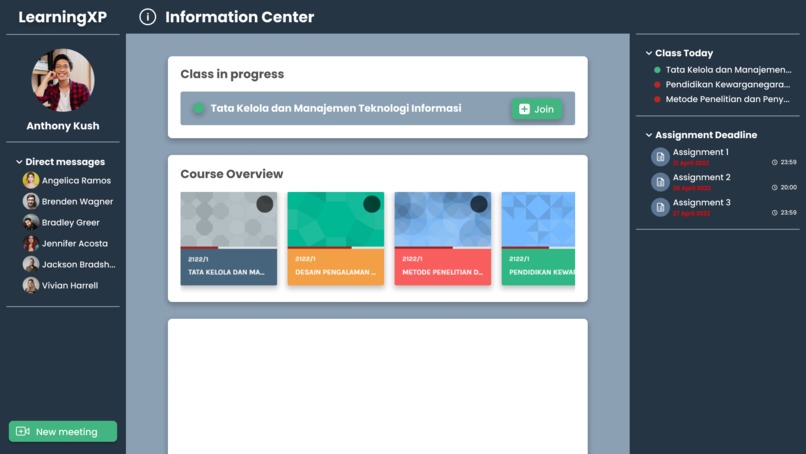Click the Information Center info icon
The image size is (806, 454).
point(148,17)
